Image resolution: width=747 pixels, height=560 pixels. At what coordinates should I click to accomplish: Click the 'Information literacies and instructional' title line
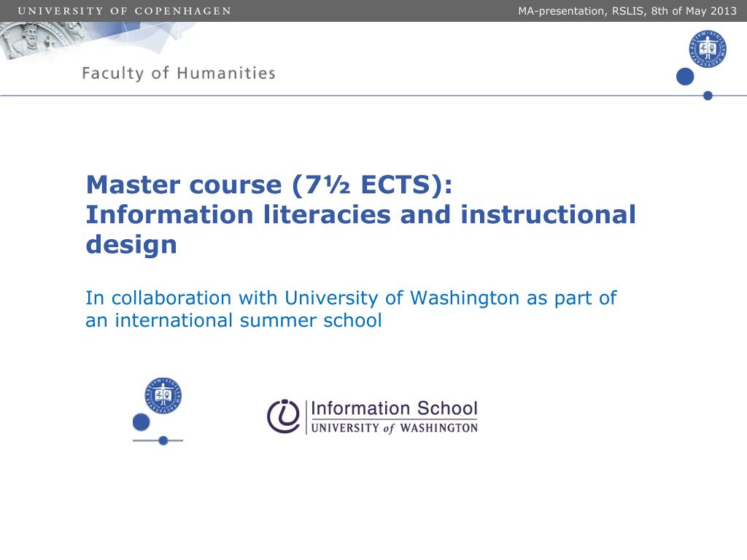pos(360,214)
